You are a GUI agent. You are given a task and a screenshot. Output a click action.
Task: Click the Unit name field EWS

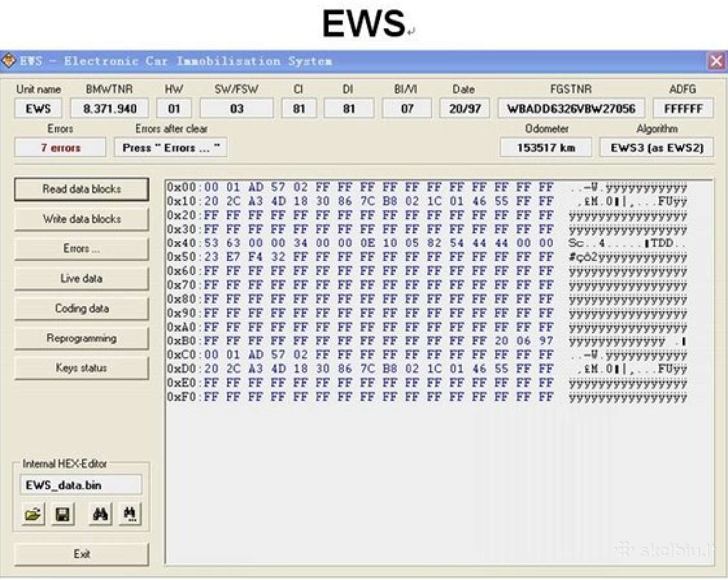(x=38, y=109)
